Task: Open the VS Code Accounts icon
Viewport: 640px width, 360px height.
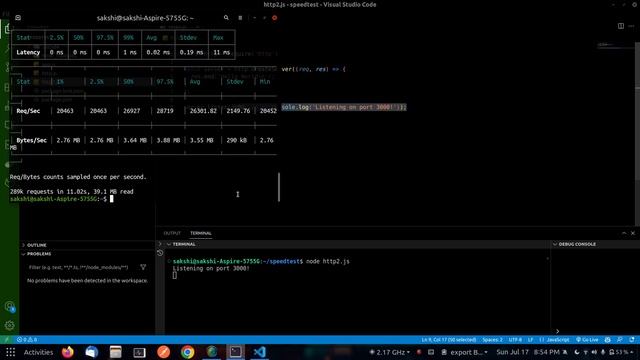Action: point(10,307)
